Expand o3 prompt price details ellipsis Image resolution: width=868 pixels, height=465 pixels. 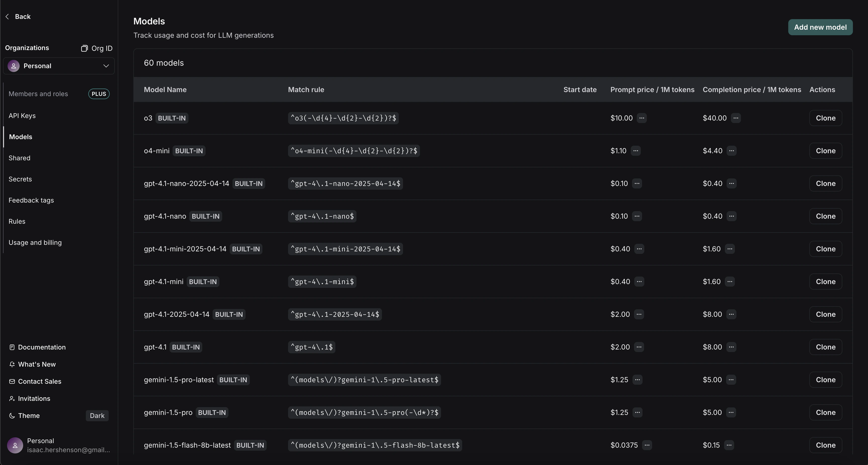(642, 118)
